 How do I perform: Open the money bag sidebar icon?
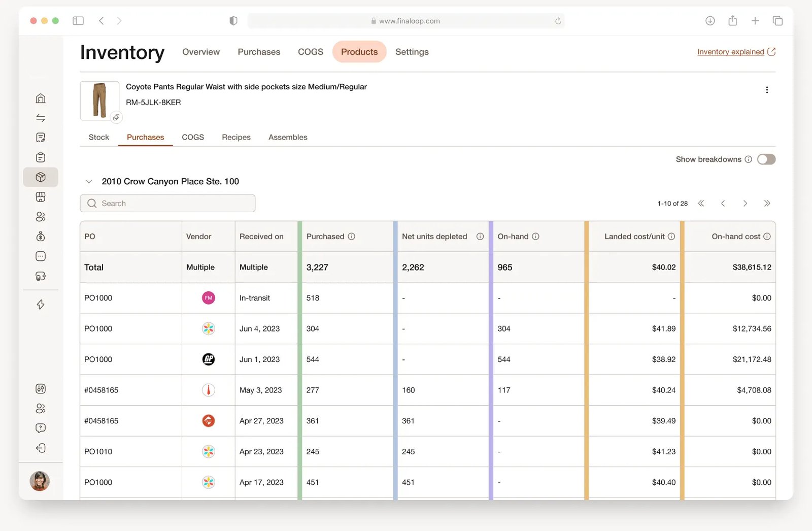coord(41,237)
